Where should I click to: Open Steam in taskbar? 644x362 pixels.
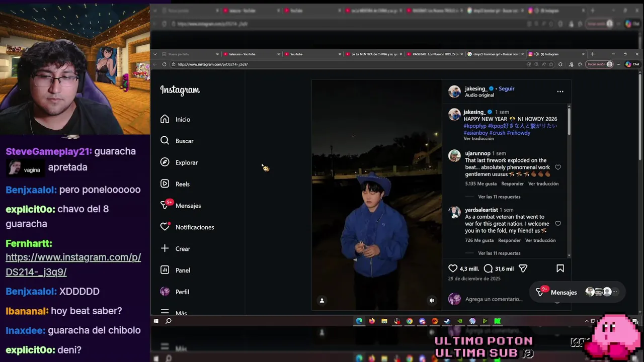click(447, 321)
